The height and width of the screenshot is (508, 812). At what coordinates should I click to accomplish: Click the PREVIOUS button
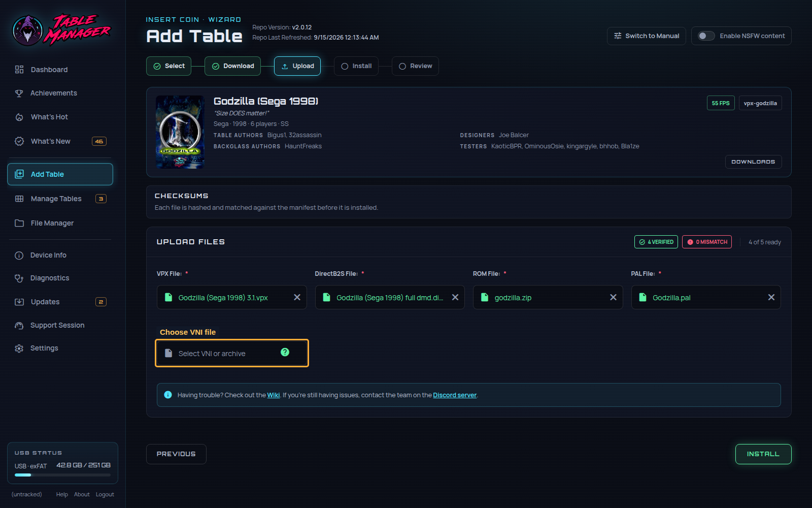(176, 454)
